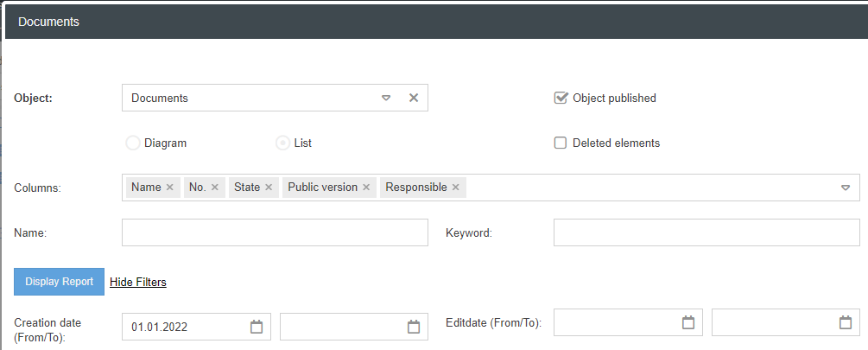868x350 pixels.
Task: Expand the Columns dropdown list
Action: pos(846,188)
